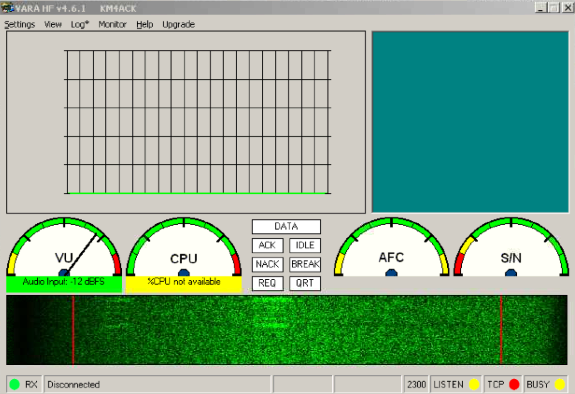Click the IDLE indicator box
This screenshot has width=575, height=394.
305,245
